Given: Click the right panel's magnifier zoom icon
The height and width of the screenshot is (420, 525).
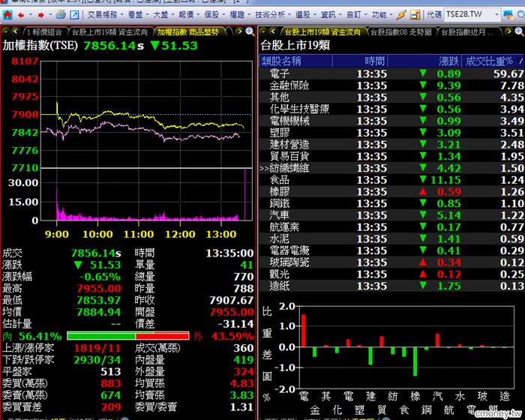Looking at the screenshot, I should coord(519,31).
